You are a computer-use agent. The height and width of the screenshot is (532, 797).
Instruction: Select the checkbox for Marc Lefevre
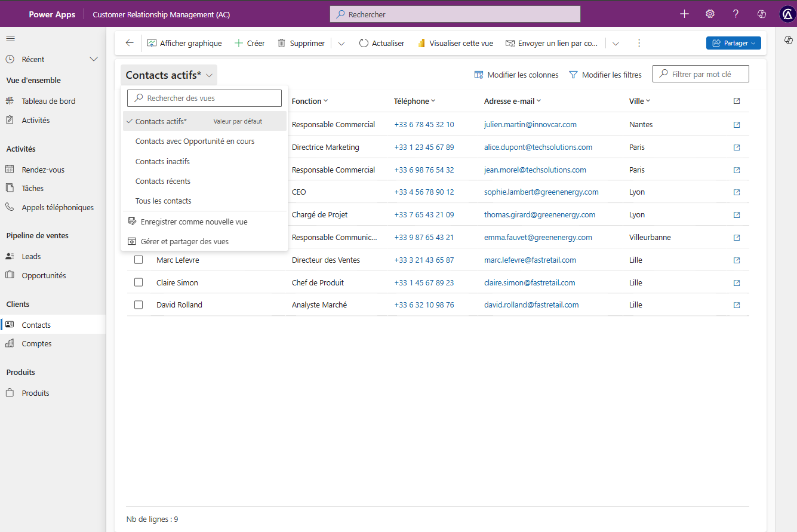click(x=139, y=260)
